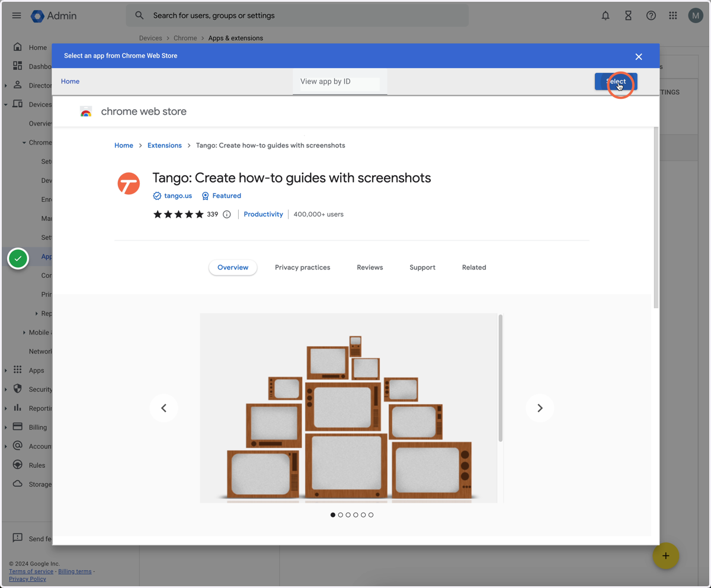711x588 pixels.
Task: Expand the Mobile sidebar subsection
Action: point(24,332)
